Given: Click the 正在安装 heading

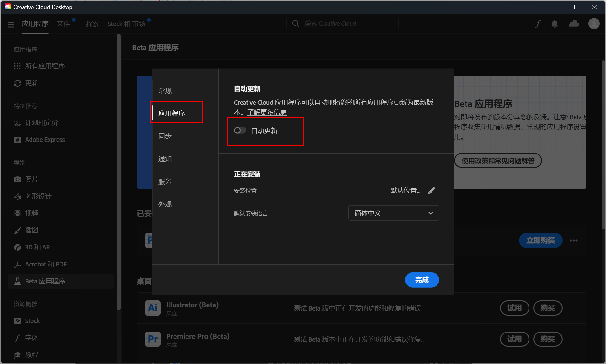Looking at the screenshot, I should 247,174.
